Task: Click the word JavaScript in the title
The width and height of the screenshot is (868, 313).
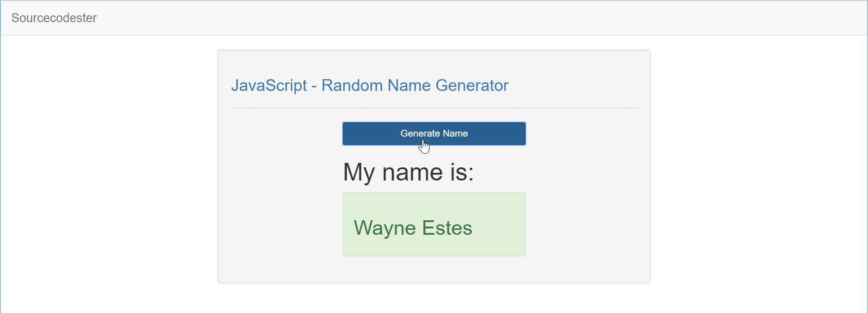Action: 269,85
